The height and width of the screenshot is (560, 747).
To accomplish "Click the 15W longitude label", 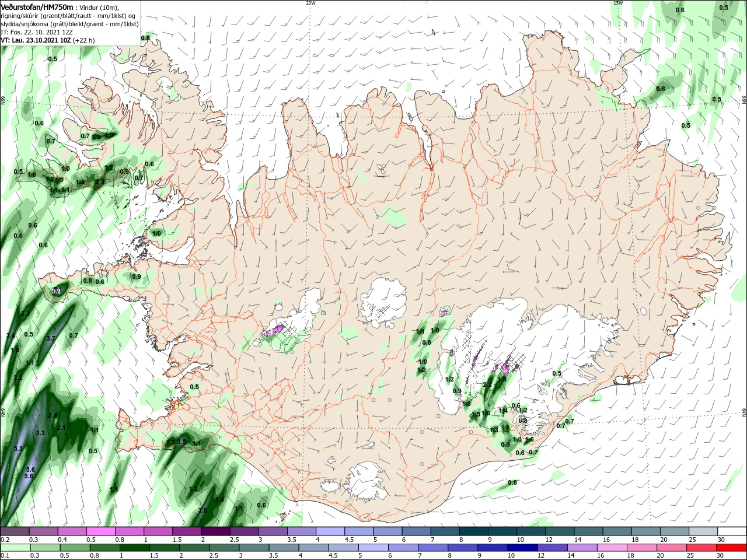I will pyautogui.click(x=618, y=3).
